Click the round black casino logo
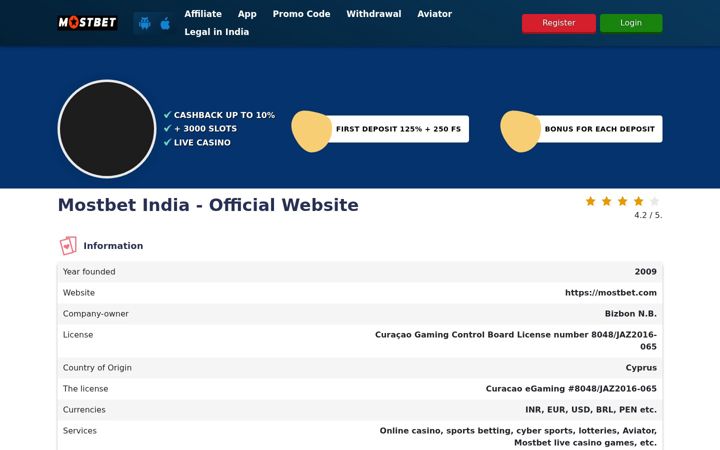720x450 pixels. (107, 129)
